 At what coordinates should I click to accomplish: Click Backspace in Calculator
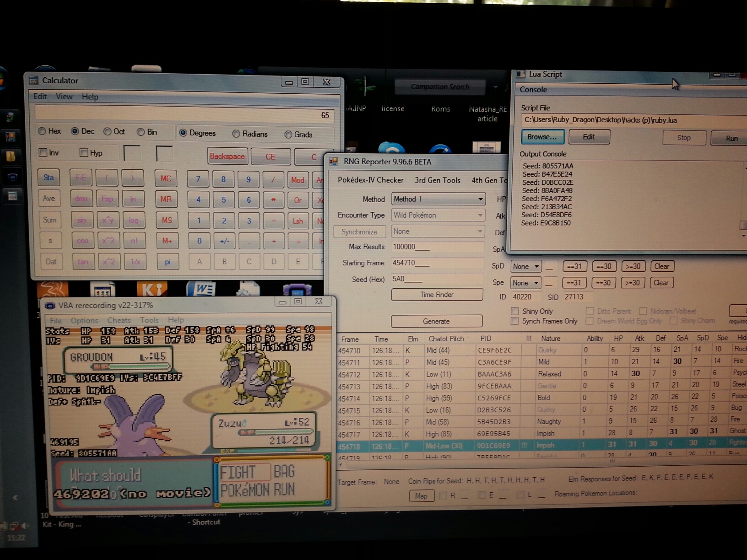click(227, 156)
